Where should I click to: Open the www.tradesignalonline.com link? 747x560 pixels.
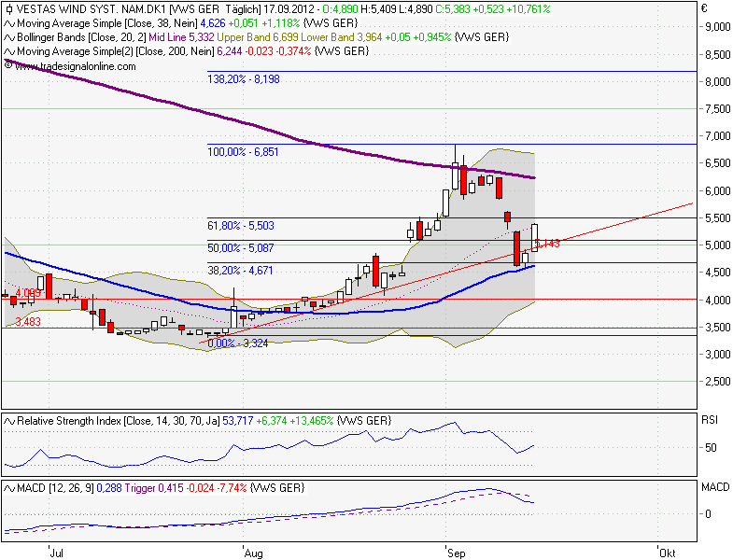tap(76, 66)
